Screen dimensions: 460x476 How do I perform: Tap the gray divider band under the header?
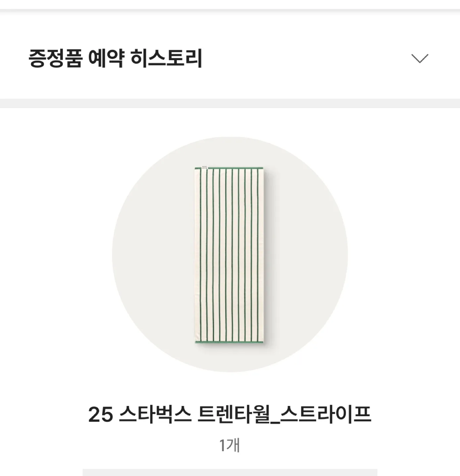click(230, 103)
